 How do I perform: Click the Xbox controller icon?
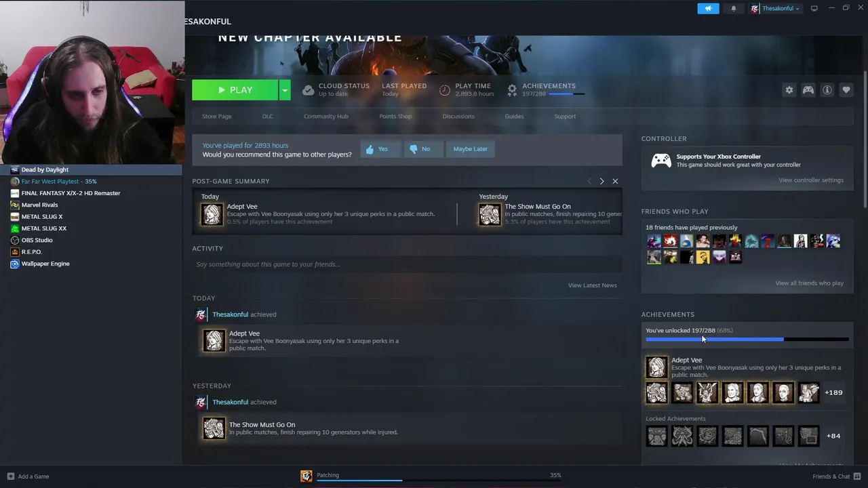pyautogui.click(x=661, y=161)
